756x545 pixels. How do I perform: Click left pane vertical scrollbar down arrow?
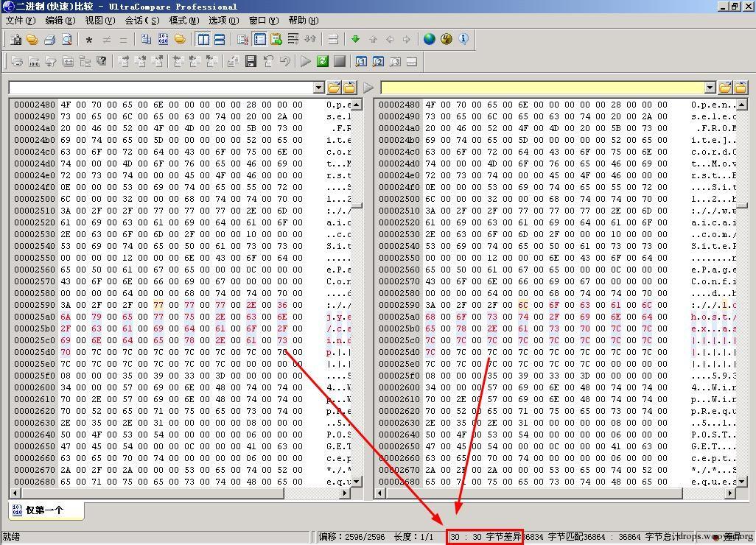[356, 482]
